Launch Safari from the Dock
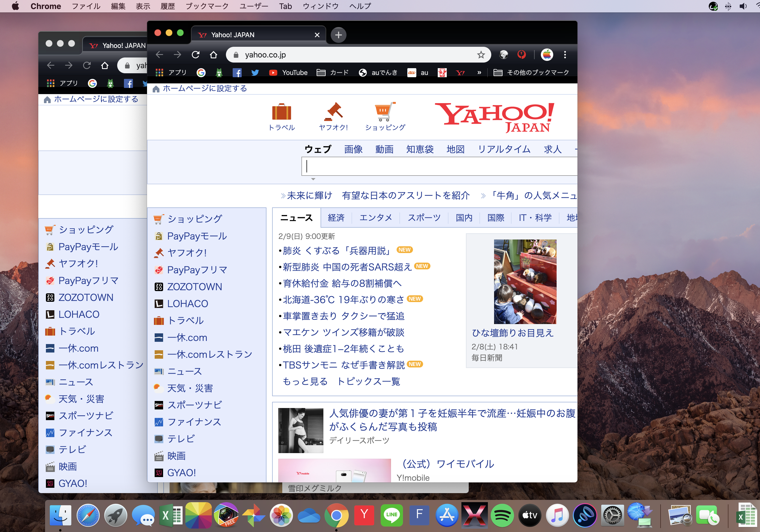The width and height of the screenshot is (760, 532). coord(88,515)
